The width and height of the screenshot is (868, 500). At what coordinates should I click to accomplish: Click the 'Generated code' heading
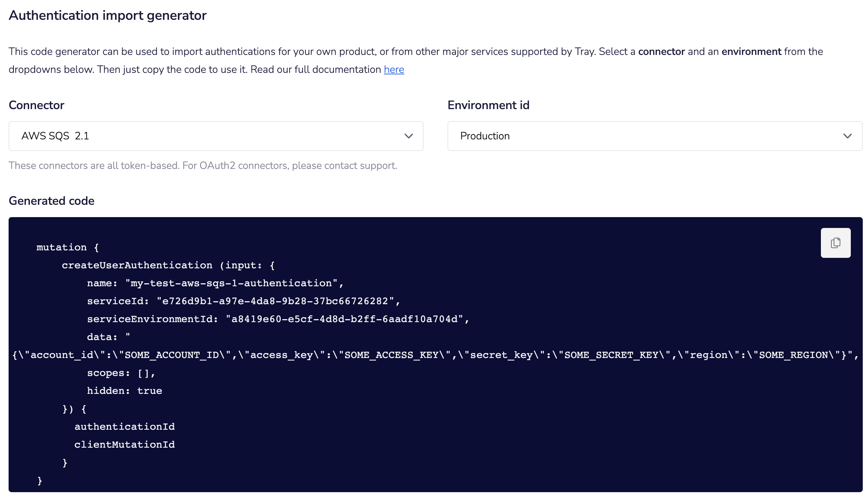(x=52, y=201)
